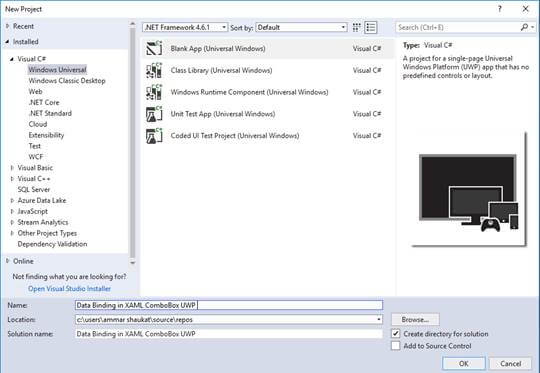The height and width of the screenshot is (373, 540).
Task: Click the category tree scrollbar down arrow
Action: point(133,262)
